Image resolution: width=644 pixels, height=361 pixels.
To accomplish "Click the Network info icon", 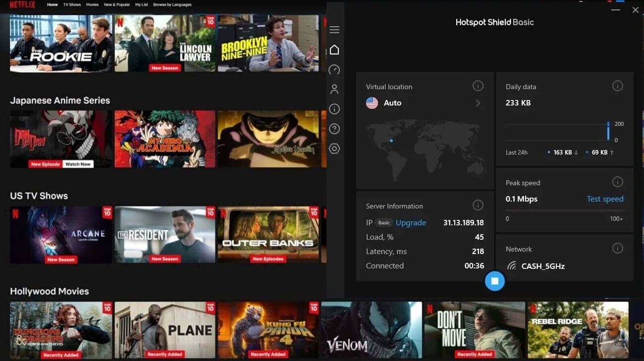I will point(618,249).
